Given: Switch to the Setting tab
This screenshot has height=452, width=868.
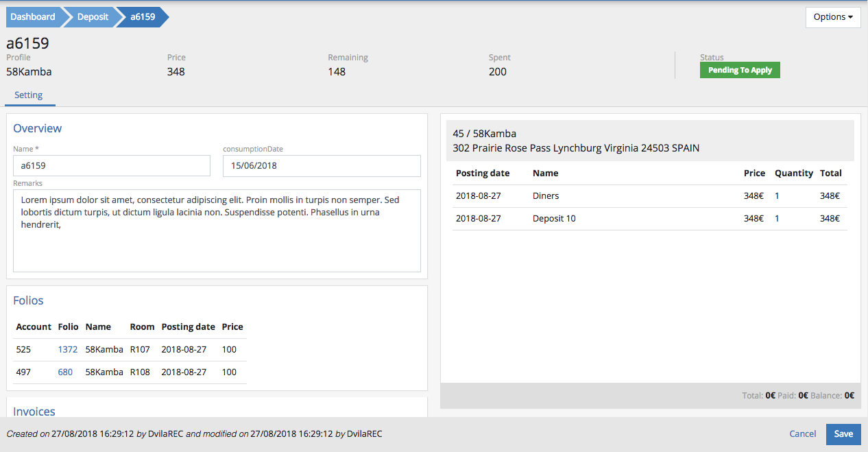Looking at the screenshot, I should (x=29, y=95).
